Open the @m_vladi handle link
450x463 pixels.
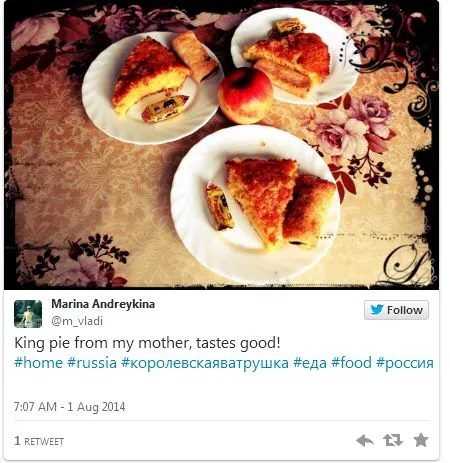coord(77,321)
